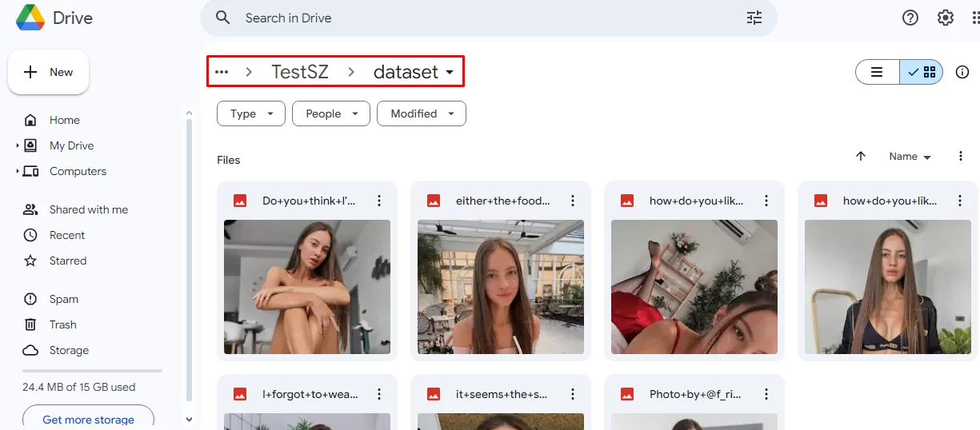This screenshot has height=430, width=980.
Task: Open more actions for it+seems+the+s file
Action: [x=573, y=394]
